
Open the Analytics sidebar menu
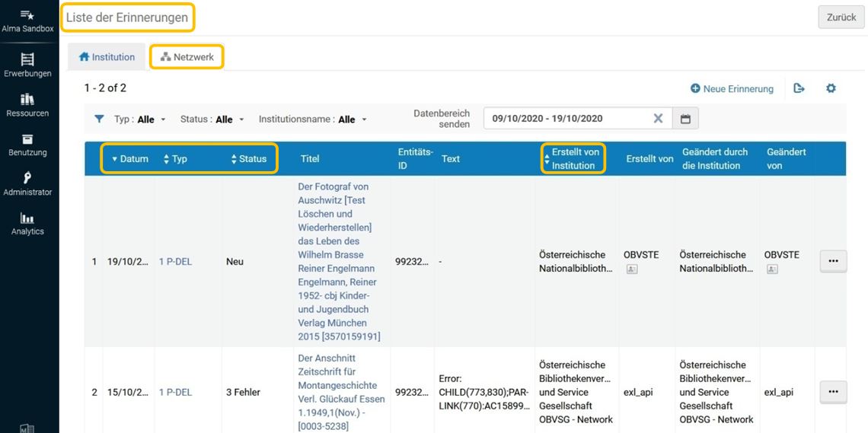click(x=27, y=224)
